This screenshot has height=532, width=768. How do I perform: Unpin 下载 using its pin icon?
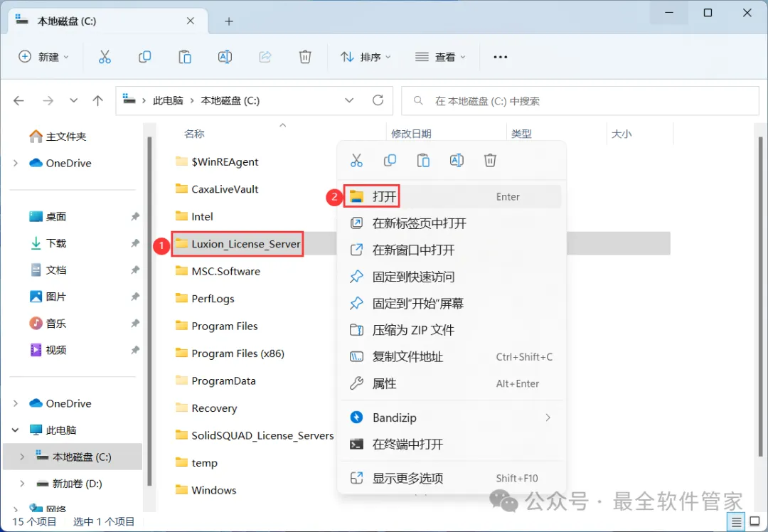click(135, 243)
